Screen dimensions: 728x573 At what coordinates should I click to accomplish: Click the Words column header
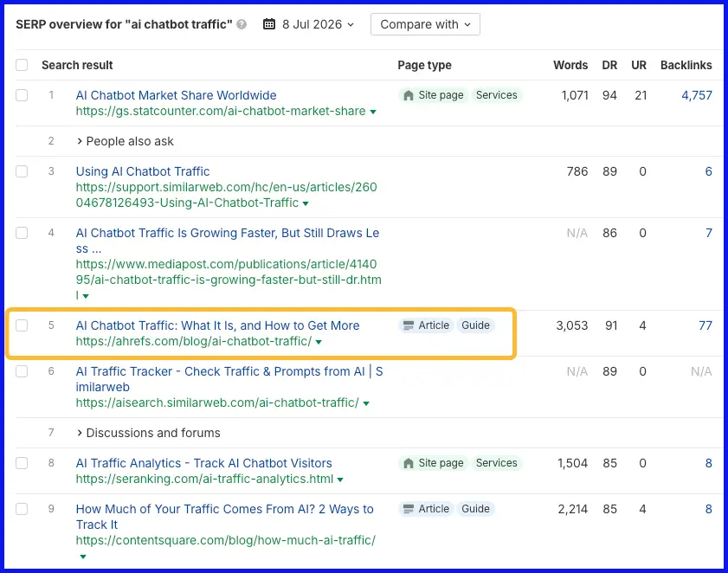[570, 65]
